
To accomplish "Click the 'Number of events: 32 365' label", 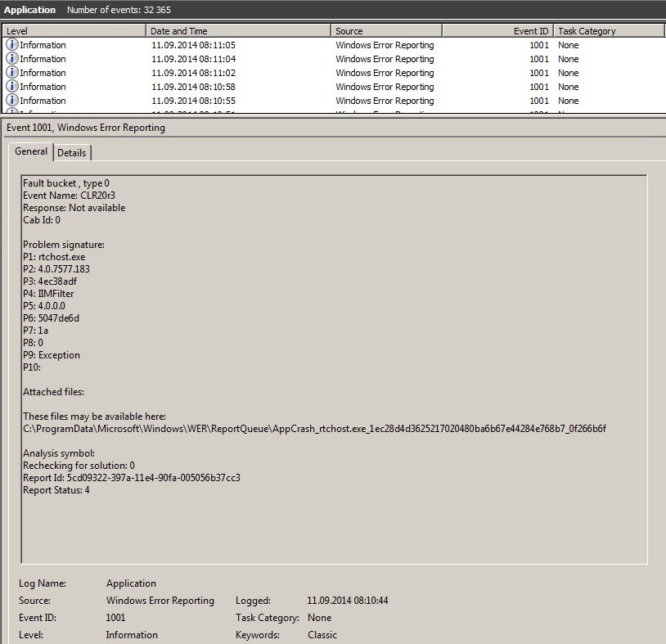I will pos(119,10).
